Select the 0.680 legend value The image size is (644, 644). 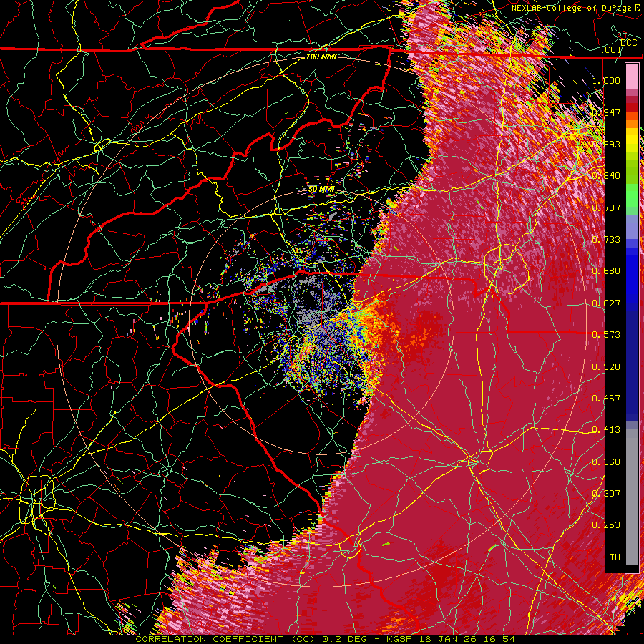pyautogui.click(x=606, y=271)
